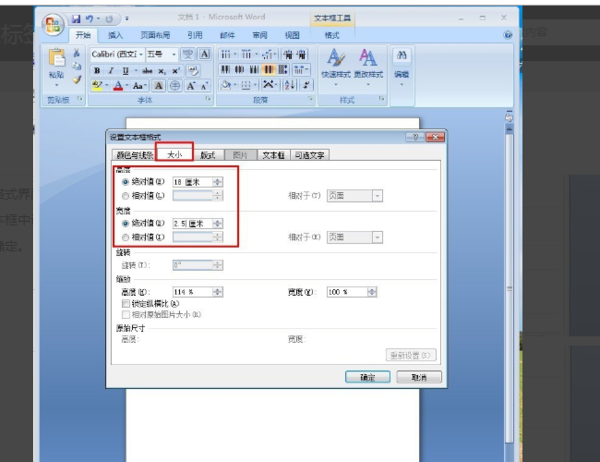
Task: Switch to the 插入 ribbon tab
Action: coord(115,36)
